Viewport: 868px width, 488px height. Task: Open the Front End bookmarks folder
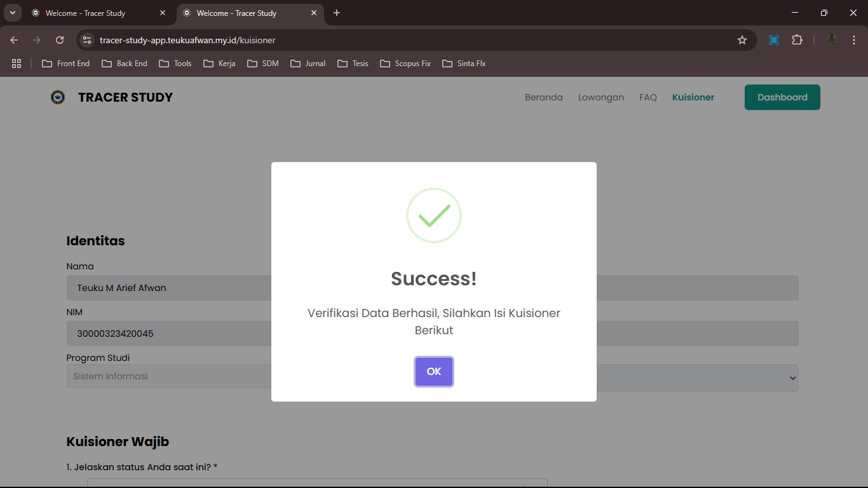pyautogui.click(x=65, y=64)
